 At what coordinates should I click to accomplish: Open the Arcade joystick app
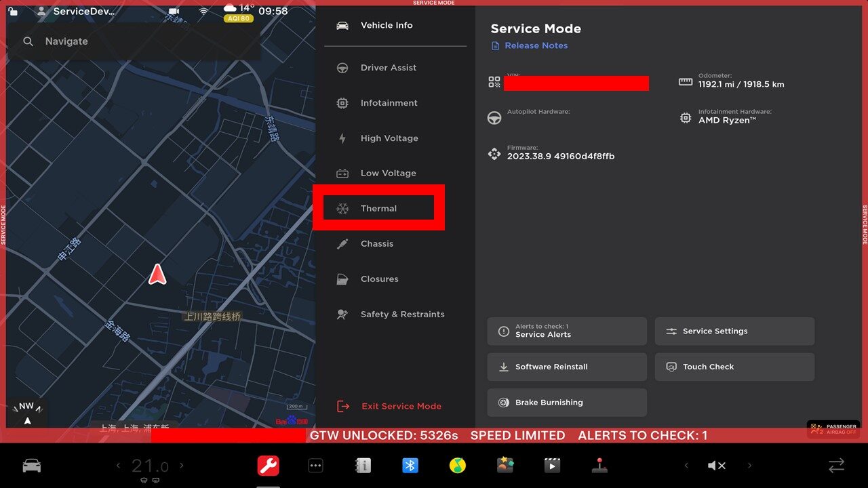[x=599, y=466]
